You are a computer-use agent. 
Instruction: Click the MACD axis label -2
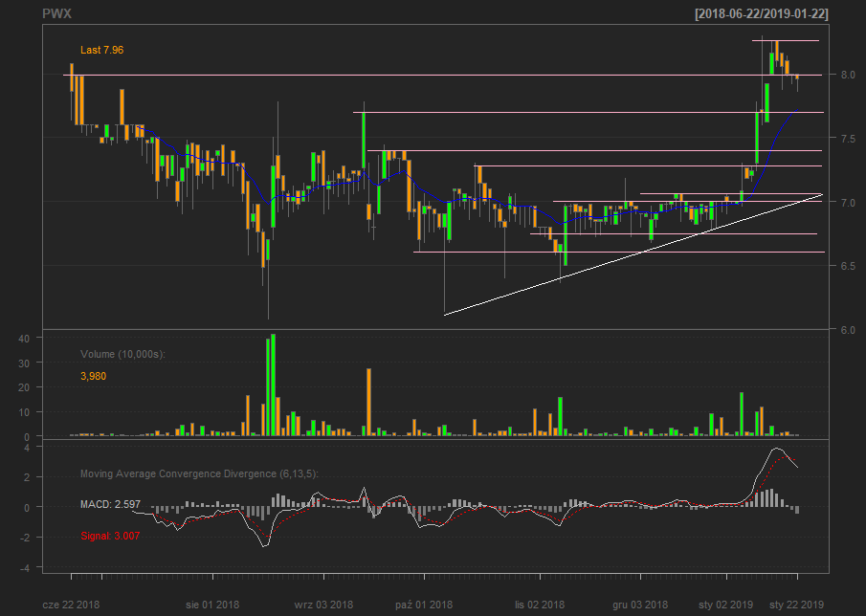tap(24, 537)
